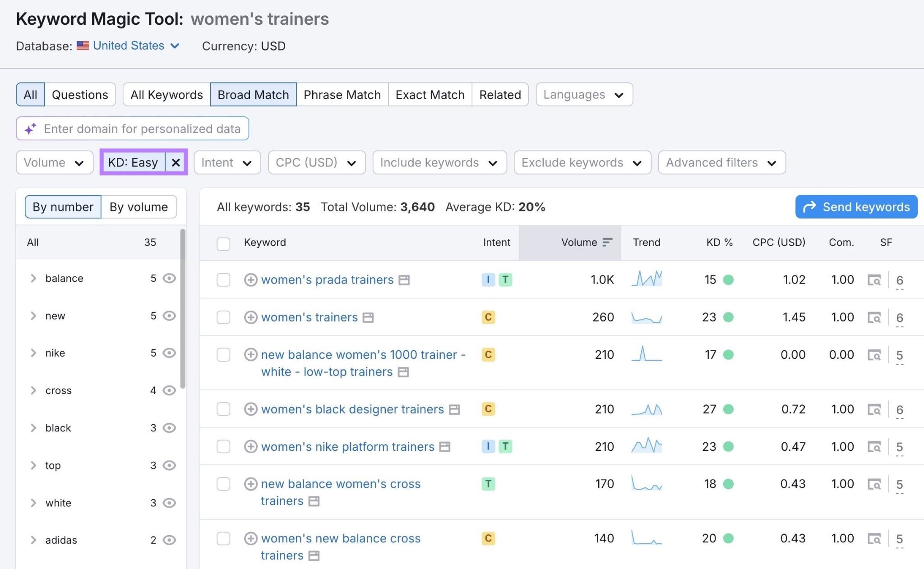
Task: Open the Languages dropdown
Action: point(584,95)
